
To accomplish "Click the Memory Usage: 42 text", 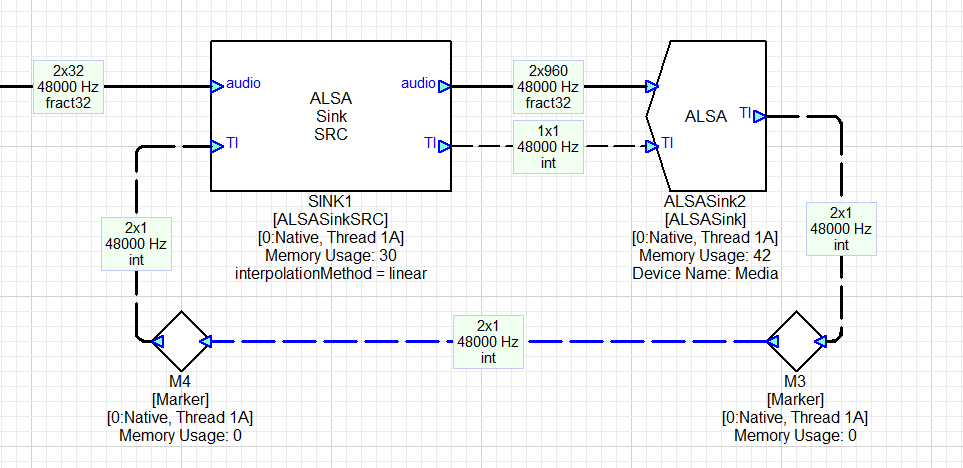I will 705,255.
